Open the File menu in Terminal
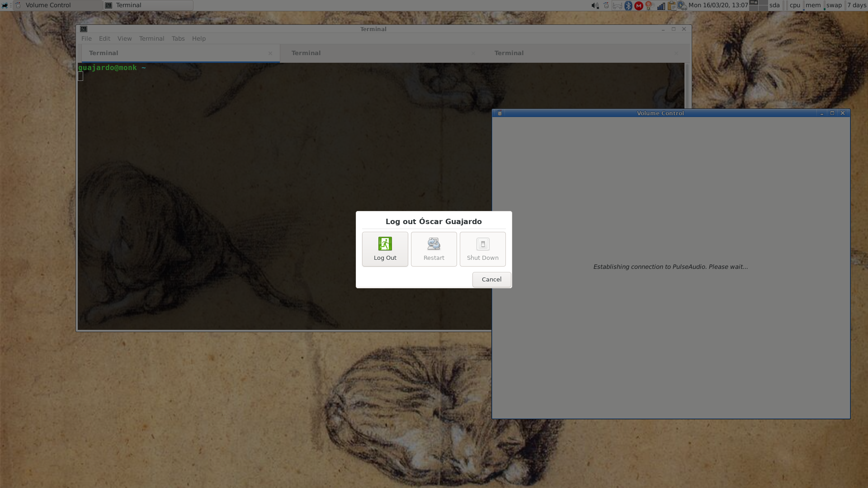Viewport: 868px width, 488px height. click(x=86, y=38)
